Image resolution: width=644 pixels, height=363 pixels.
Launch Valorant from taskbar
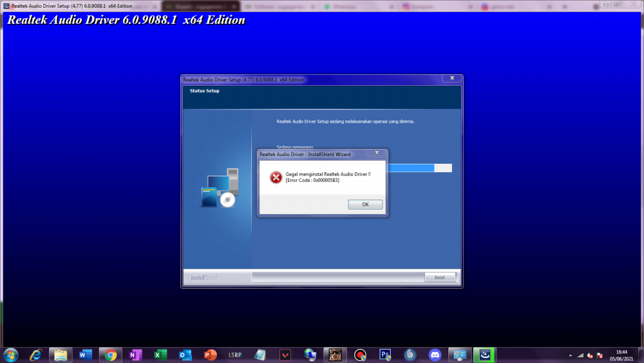point(285,355)
